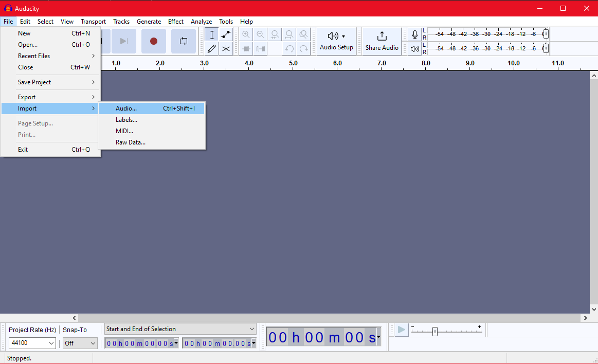Open the Tracks menu
This screenshot has width=598, height=364.
[121, 22]
